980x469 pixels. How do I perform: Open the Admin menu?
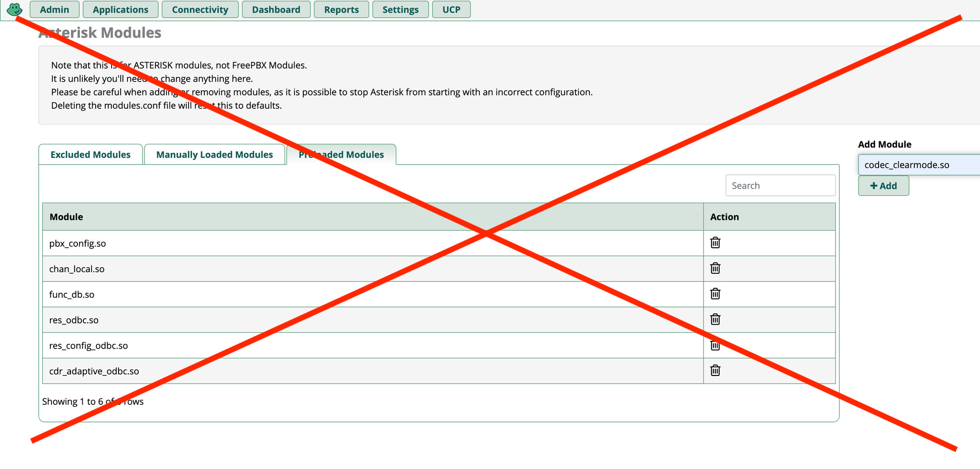(54, 9)
